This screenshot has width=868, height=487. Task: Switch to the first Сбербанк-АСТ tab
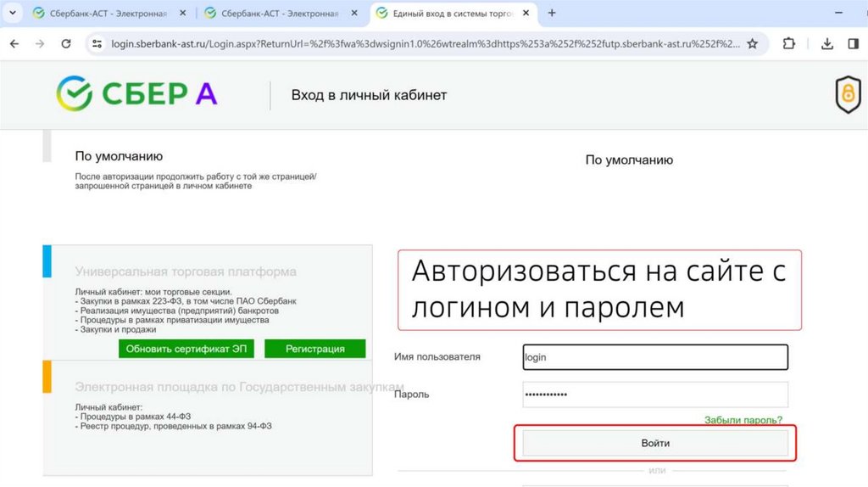[x=100, y=14]
